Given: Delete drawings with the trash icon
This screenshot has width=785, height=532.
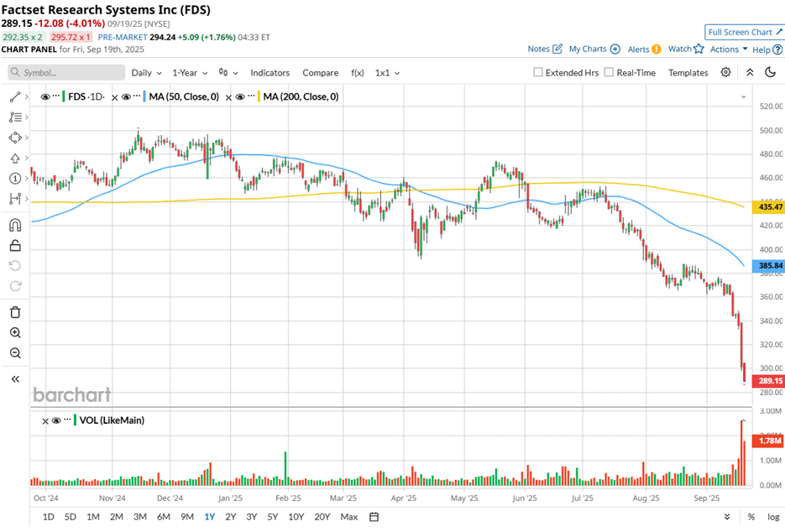Looking at the screenshot, I should tap(15, 312).
